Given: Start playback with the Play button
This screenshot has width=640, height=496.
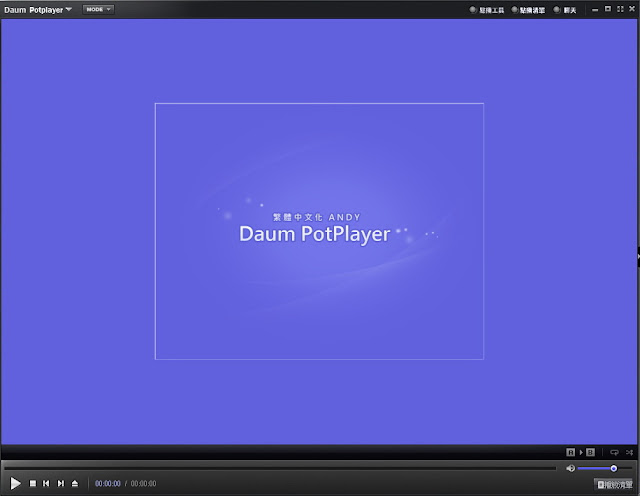Looking at the screenshot, I should [15, 483].
